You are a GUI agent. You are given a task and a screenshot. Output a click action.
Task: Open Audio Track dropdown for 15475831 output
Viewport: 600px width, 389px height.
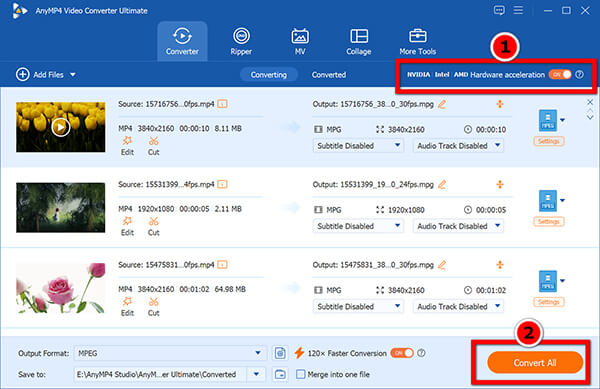458,306
